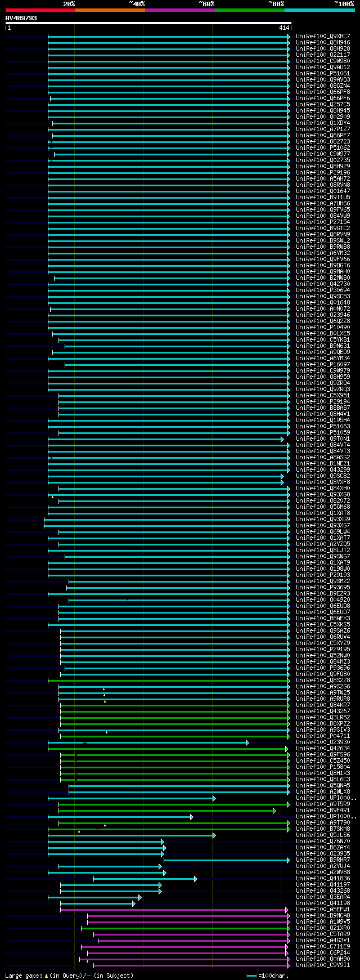This screenshot has width=360, height=980.
Task: Open hit UniRef100_A5EFW1
Action: tap(323, 910)
